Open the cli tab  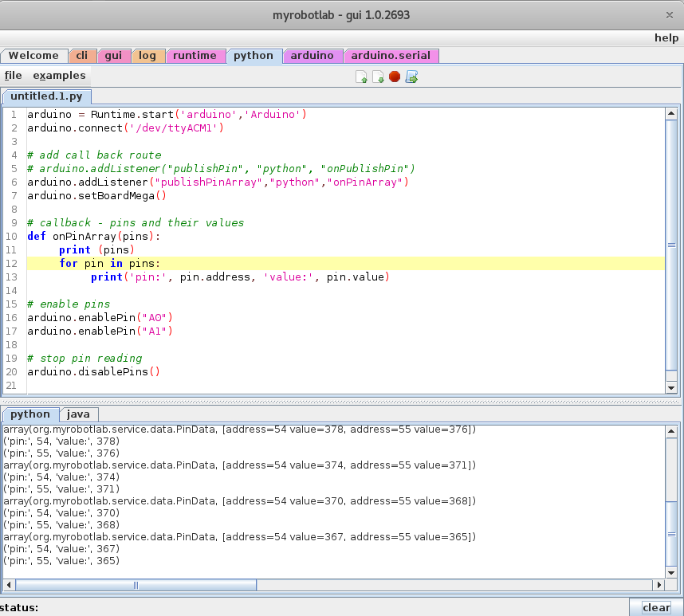coord(82,56)
